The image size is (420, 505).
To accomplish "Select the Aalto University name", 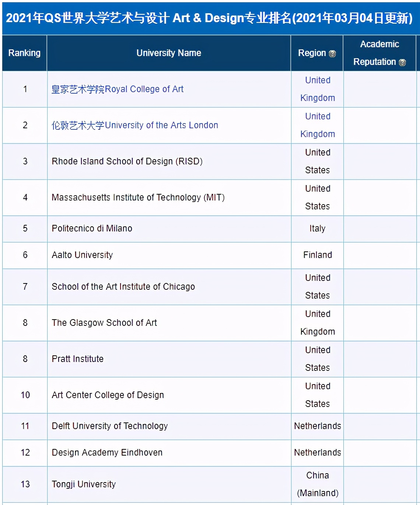I will (x=82, y=255).
